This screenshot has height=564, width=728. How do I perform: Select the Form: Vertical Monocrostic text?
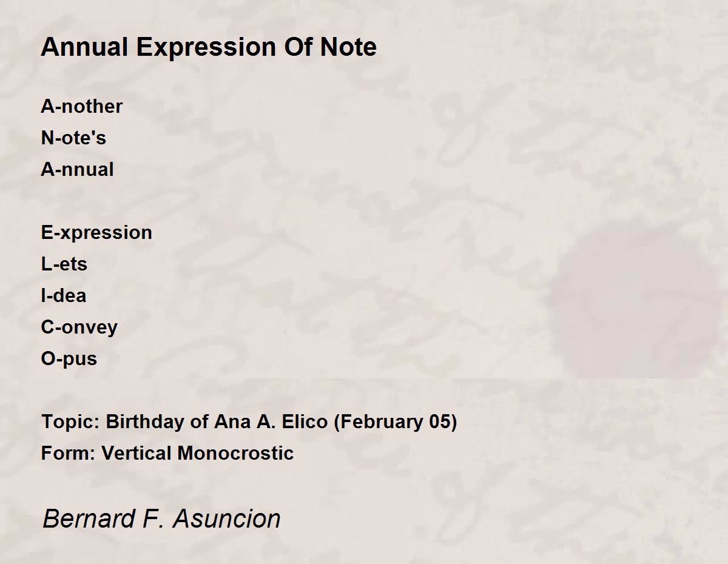click(x=167, y=453)
